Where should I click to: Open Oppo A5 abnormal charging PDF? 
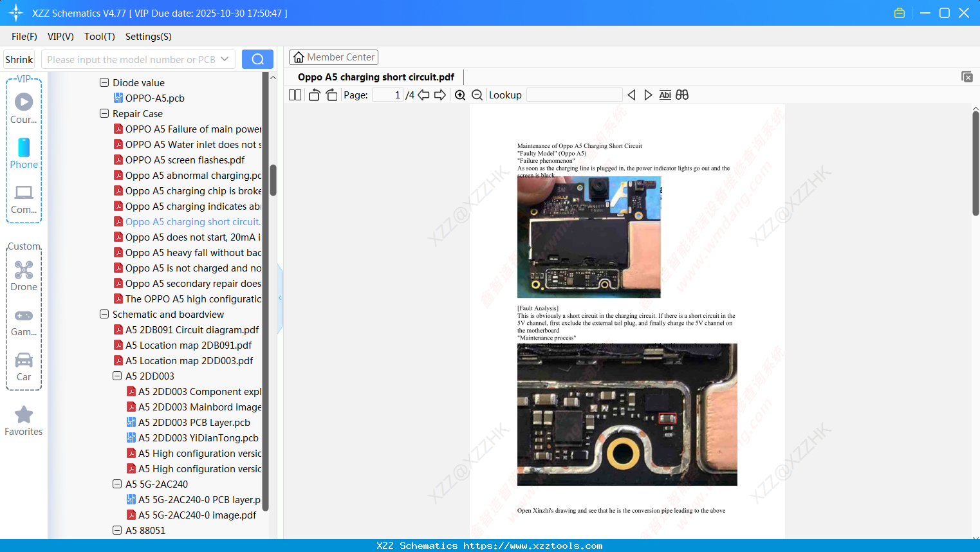tap(187, 176)
